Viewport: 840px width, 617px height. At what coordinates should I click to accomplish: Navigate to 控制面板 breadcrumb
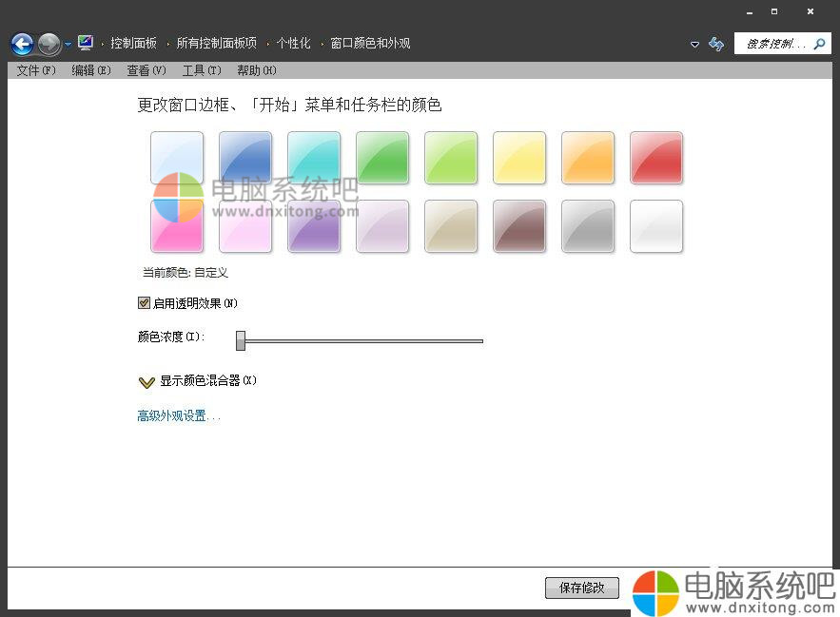point(133,43)
